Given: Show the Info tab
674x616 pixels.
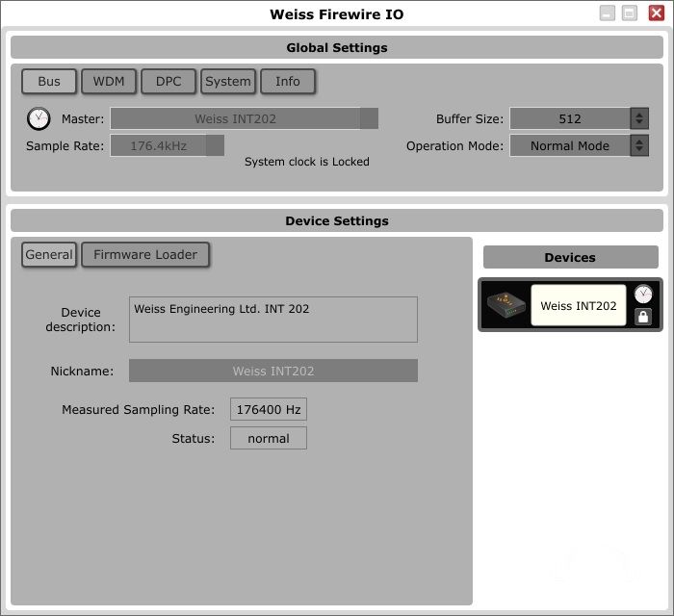Looking at the screenshot, I should 288,81.
